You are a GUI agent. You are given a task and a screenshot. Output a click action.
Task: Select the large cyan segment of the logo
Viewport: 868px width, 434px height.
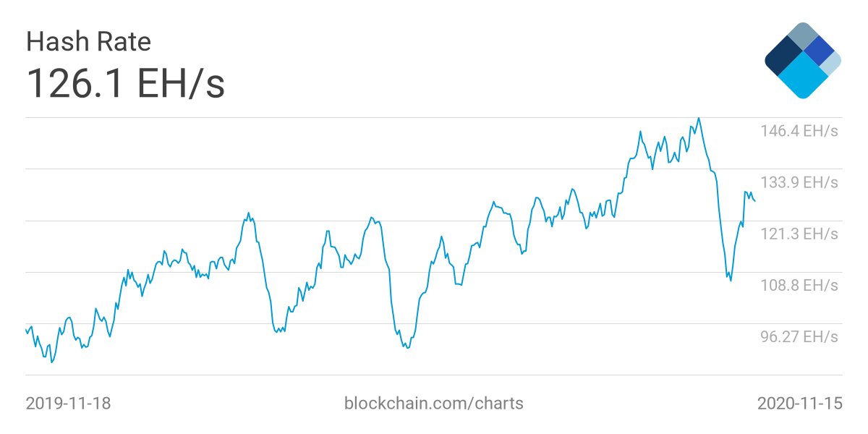click(x=801, y=78)
